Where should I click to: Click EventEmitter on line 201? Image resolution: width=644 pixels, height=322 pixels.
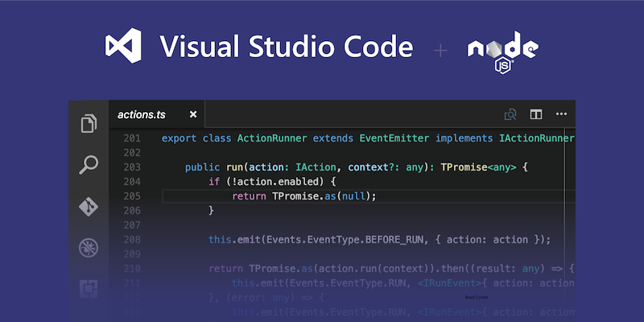[x=394, y=138]
